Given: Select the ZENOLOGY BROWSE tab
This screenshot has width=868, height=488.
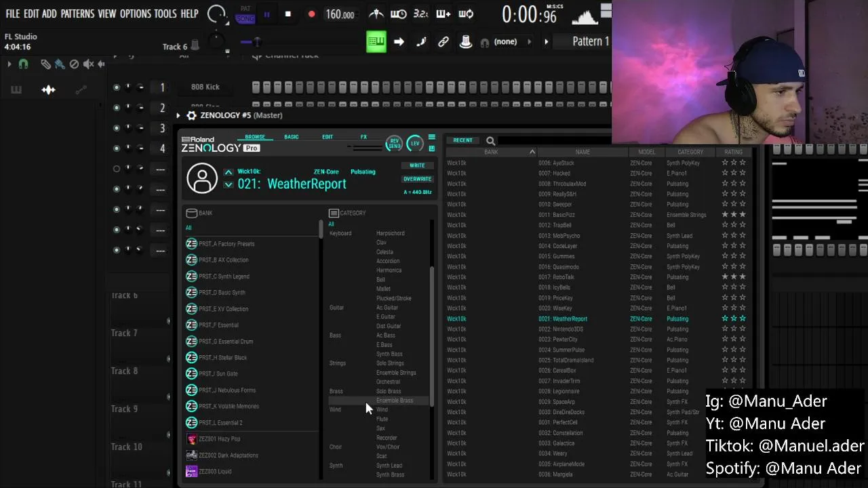Looking at the screenshot, I should [x=255, y=137].
